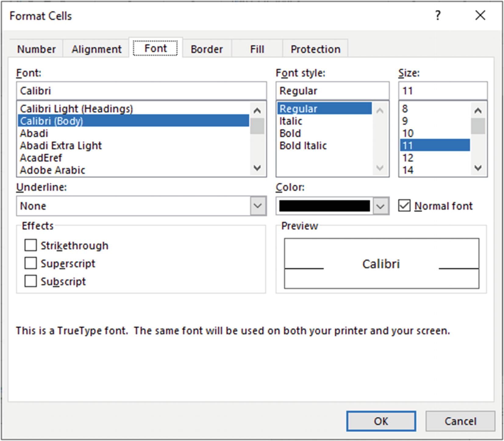Click the Help question mark icon

[x=438, y=15]
